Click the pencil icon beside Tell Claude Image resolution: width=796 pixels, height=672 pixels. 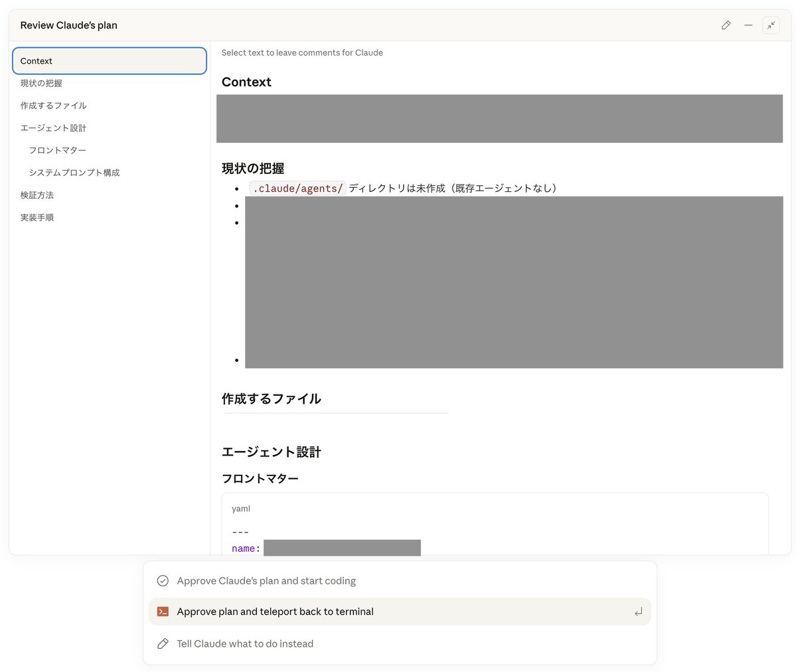click(x=163, y=643)
